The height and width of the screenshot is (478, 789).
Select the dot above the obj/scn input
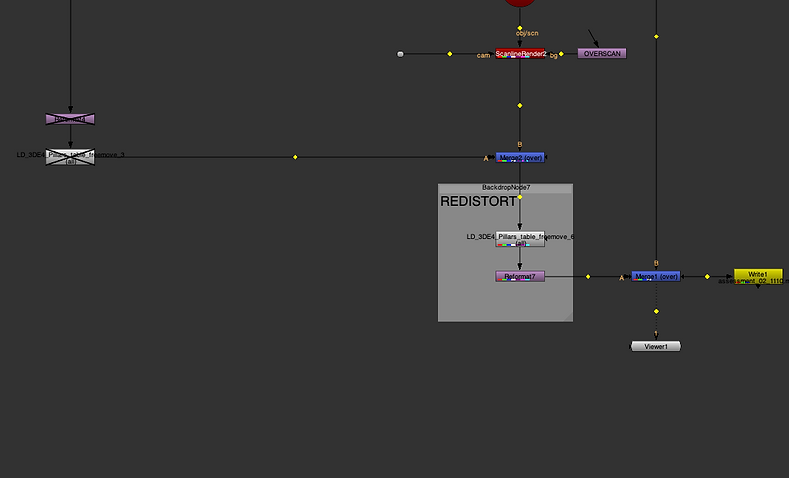pos(520,28)
